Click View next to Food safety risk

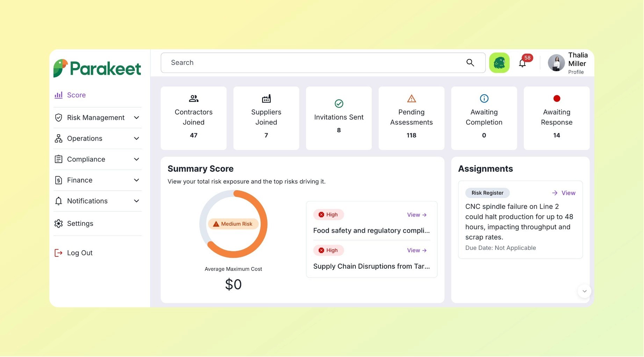416,215
